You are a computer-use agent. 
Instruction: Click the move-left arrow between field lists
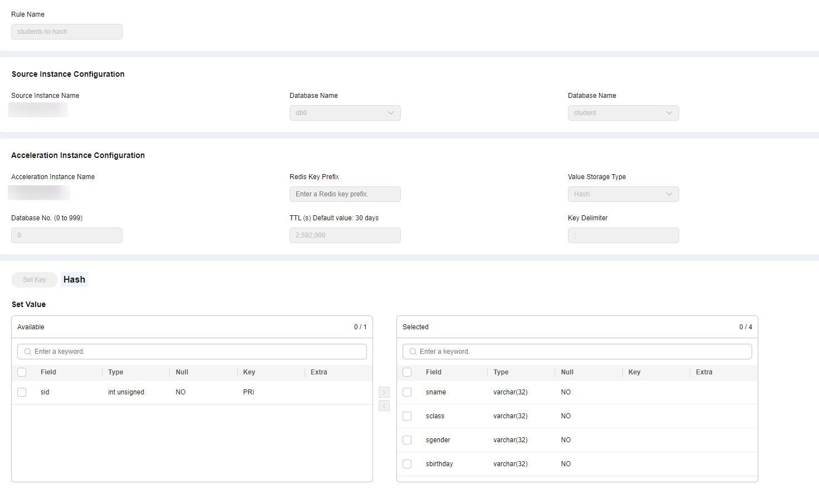tap(384, 406)
